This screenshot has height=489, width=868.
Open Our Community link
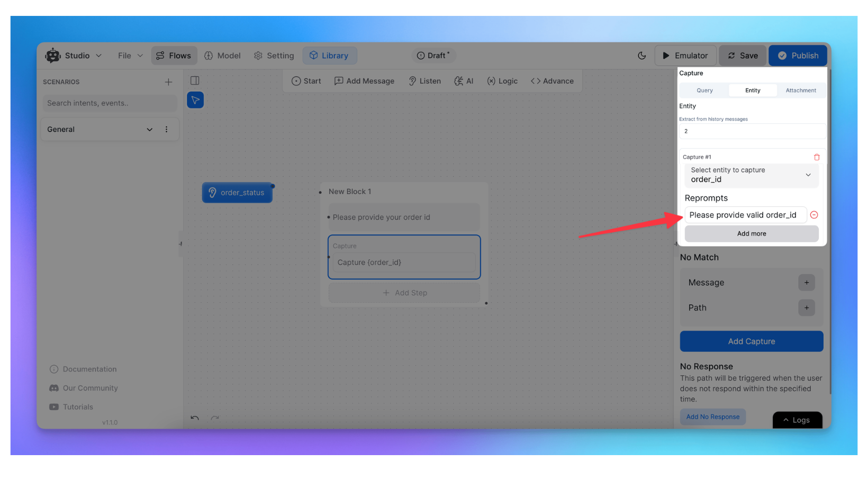tap(84, 388)
